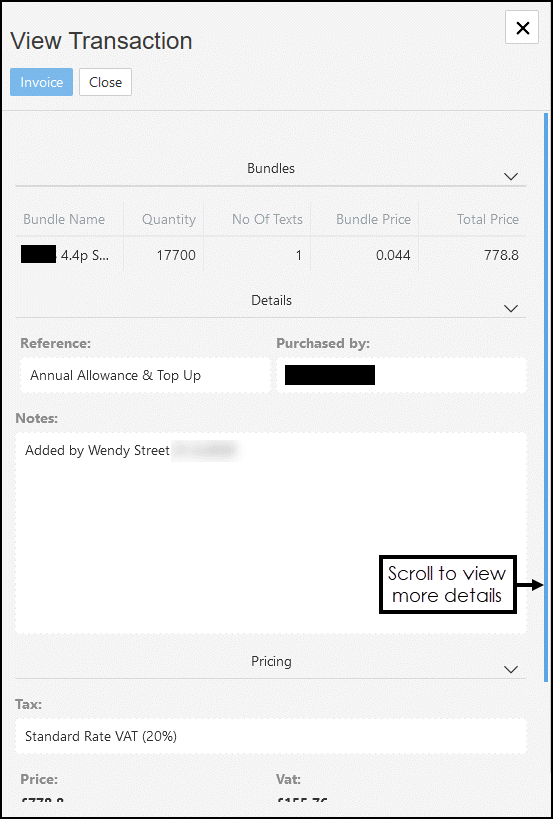The image size is (553, 819).
Task: Select the 778.8 total price cell
Action: point(472,255)
